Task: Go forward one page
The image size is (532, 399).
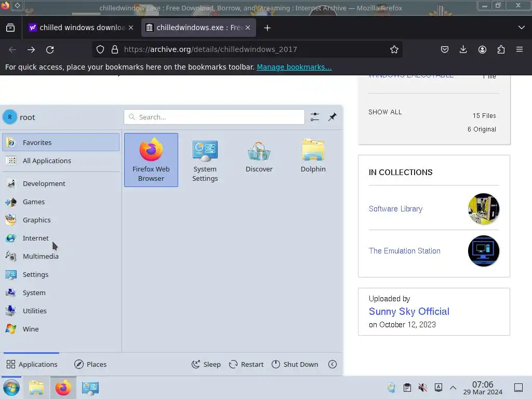Action: [x=31, y=49]
